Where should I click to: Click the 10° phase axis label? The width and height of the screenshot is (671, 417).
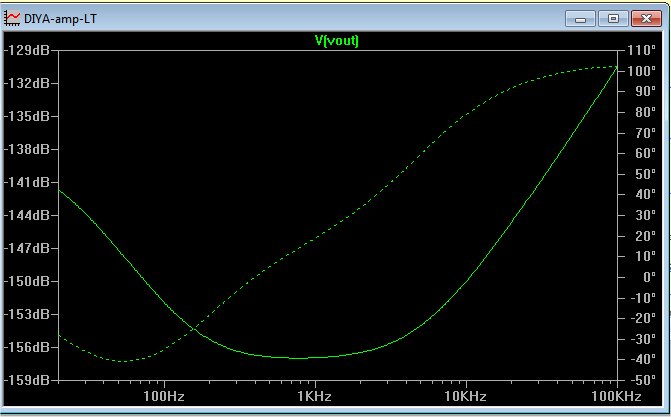pyautogui.click(x=645, y=256)
